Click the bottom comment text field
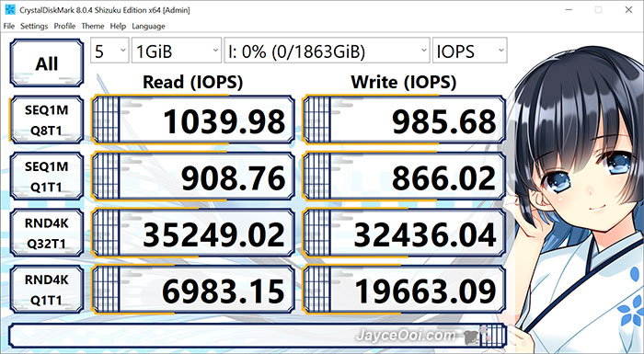Viewport: 644px width, 354px height. click(258, 336)
